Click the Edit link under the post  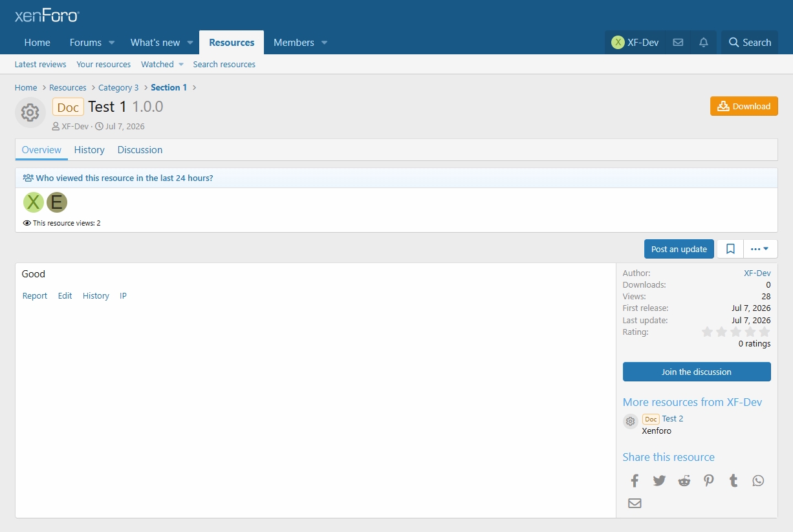pos(65,295)
